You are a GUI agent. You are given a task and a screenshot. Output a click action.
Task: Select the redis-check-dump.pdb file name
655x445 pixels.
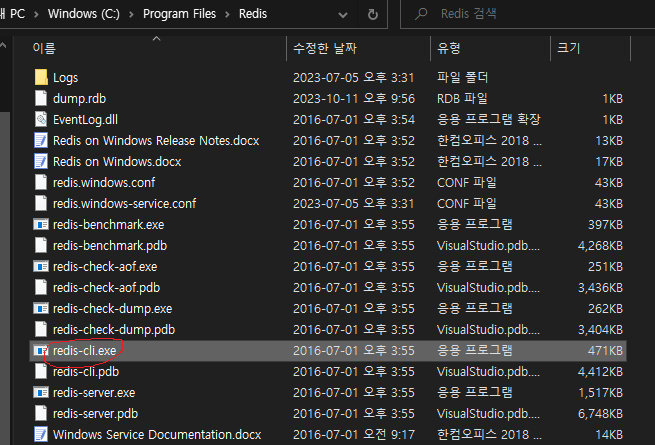pyautogui.click(x=114, y=330)
